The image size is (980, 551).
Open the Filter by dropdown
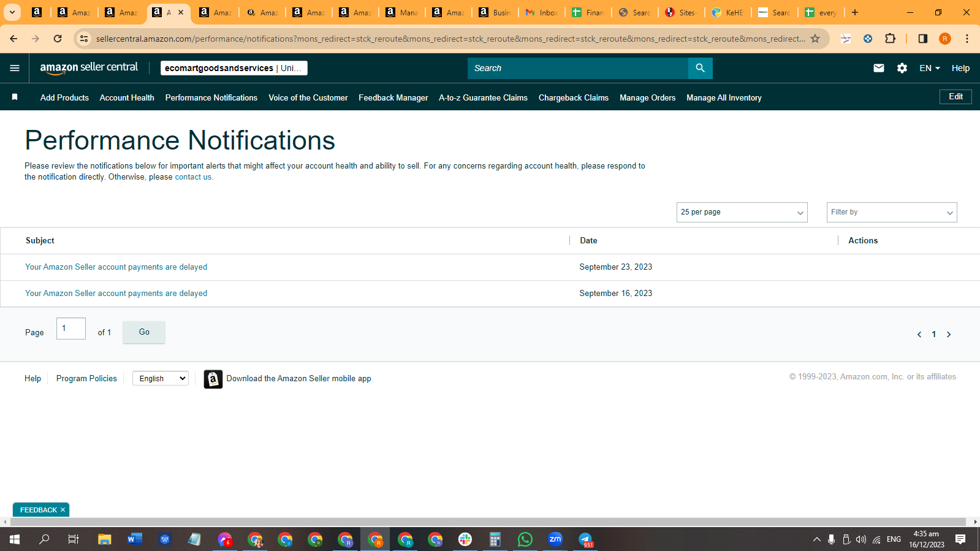891,212
